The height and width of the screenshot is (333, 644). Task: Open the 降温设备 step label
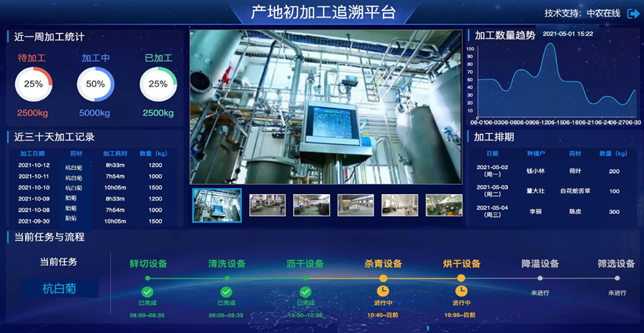[540, 264]
